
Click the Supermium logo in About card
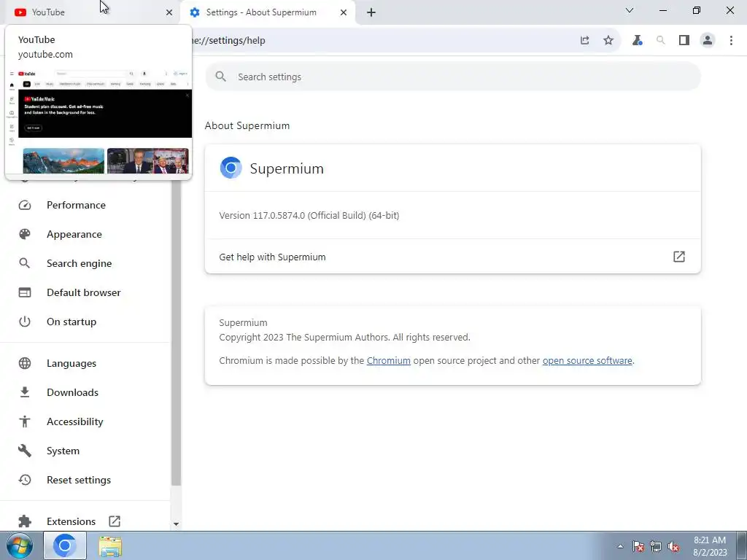click(x=231, y=168)
